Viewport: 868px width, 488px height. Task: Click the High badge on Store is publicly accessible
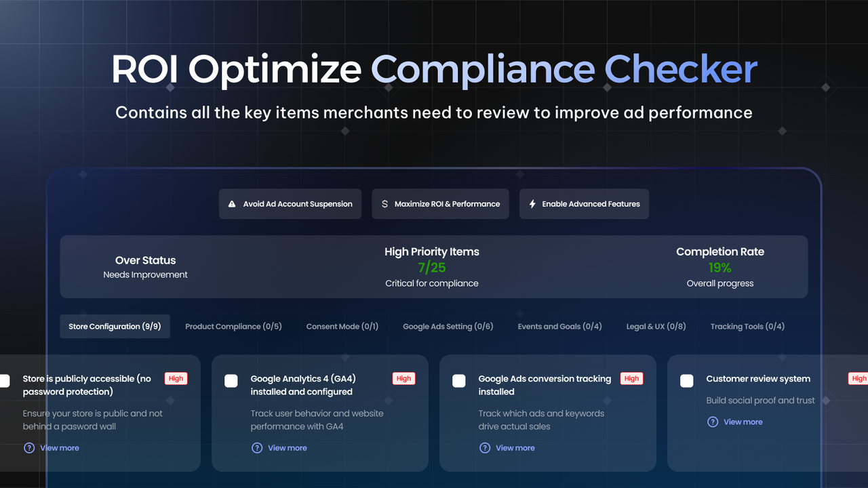[x=176, y=379]
